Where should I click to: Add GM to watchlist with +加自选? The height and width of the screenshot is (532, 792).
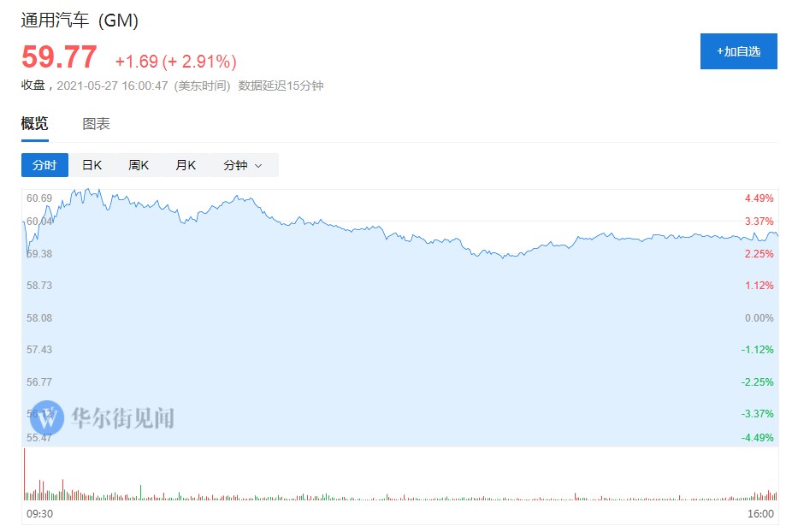coord(738,51)
